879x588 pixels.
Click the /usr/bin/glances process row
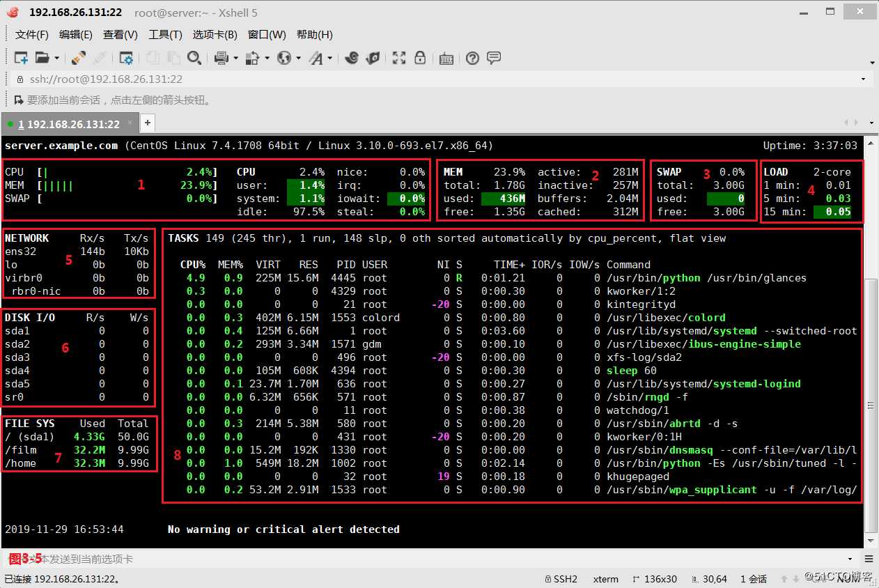coord(512,278)
